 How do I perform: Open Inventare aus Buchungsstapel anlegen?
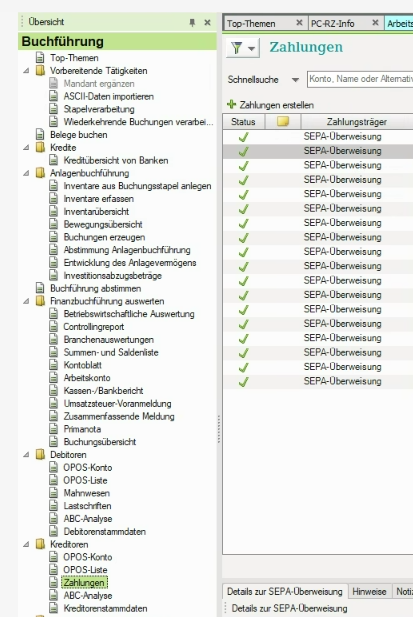pyautogui.click(x=137, y=186)
